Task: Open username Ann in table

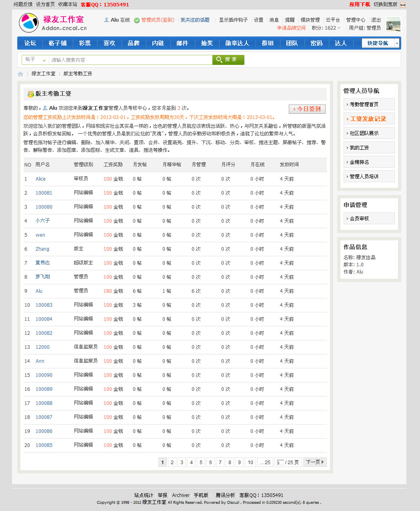Action: point(40,361)
